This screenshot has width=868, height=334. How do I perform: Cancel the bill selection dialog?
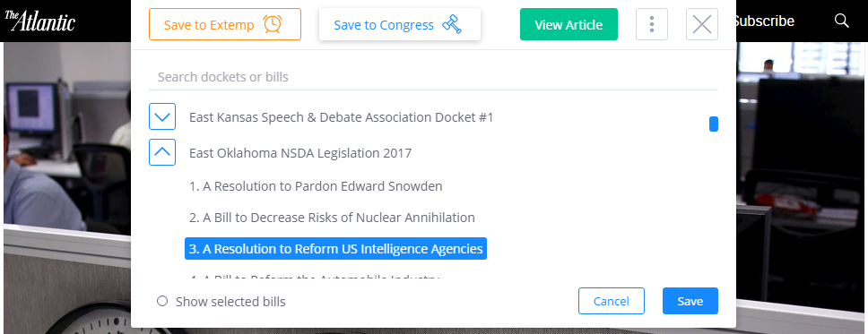pyautogui.click(x=612, y=301)
